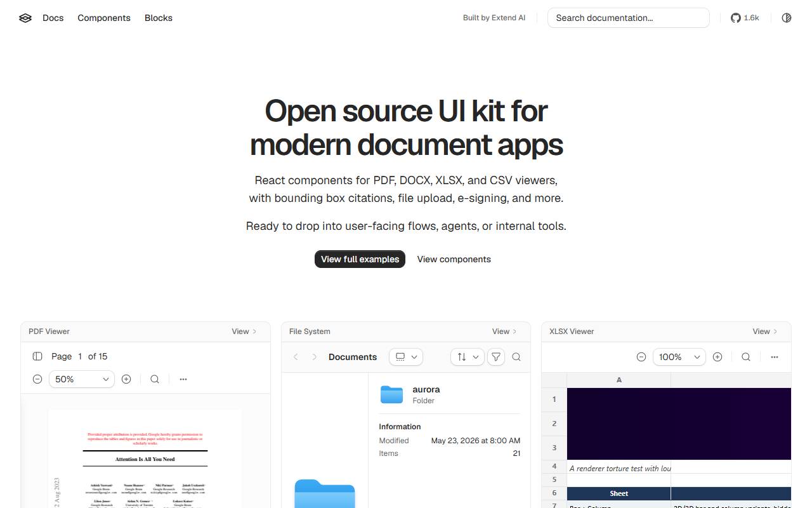Open View link on File System card
This screenshot has height=508, width=812.
[505, 331]
